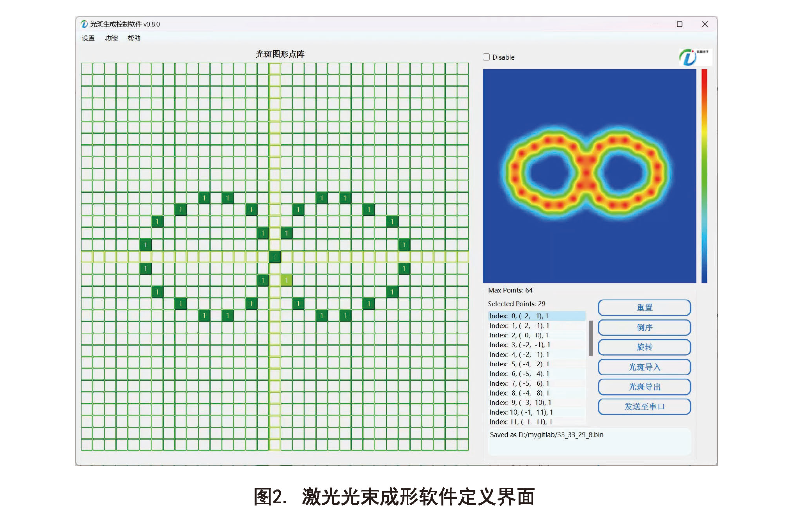Click the 重置 button
This screenshot has width=790, height=532.
point(644,308)
